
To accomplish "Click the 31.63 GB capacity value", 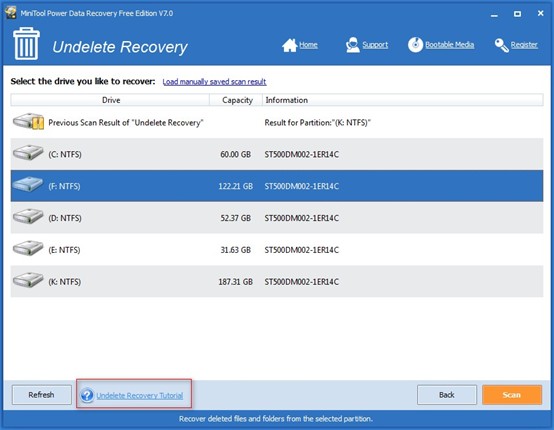I will [x=236, y=250].
